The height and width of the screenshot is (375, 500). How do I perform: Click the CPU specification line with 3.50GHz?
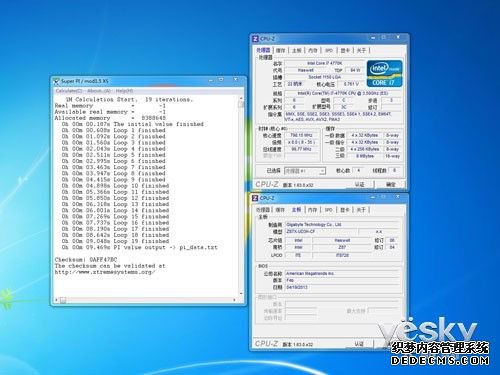point(343,93)
